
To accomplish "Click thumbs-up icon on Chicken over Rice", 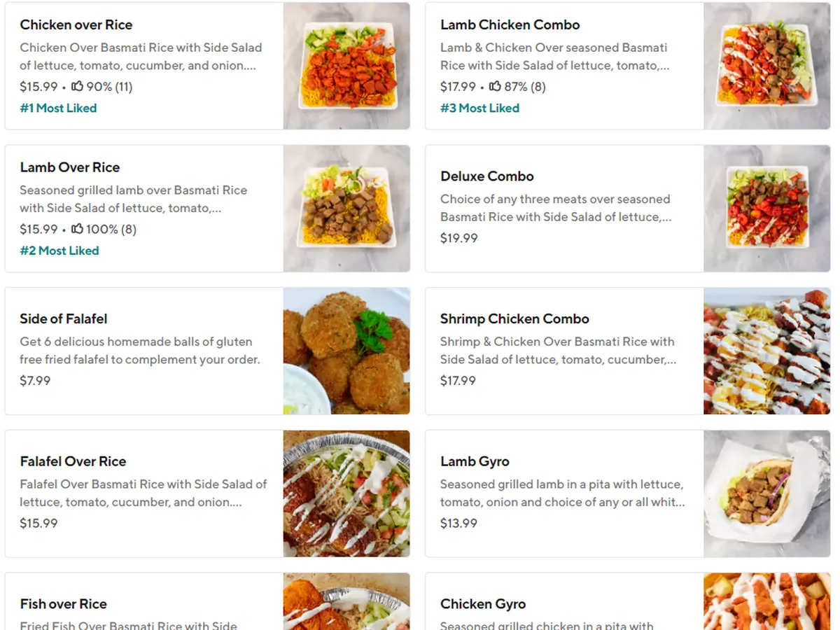I will point(78,86).
